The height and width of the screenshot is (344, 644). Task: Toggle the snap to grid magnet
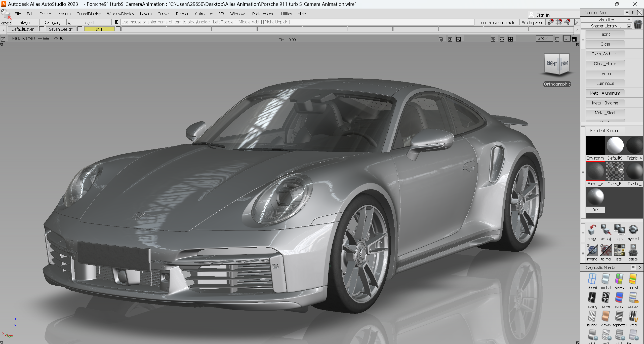point(558,22)
